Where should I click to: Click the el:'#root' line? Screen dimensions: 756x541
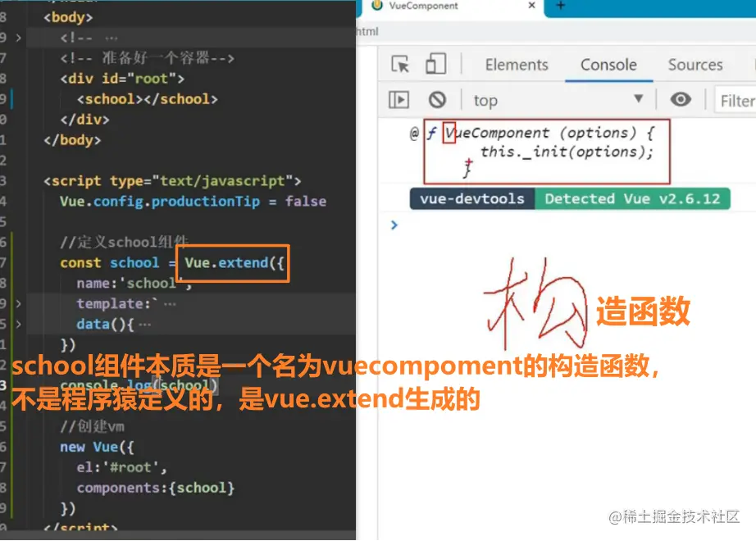pyautogui.click(x=121, y=468)
